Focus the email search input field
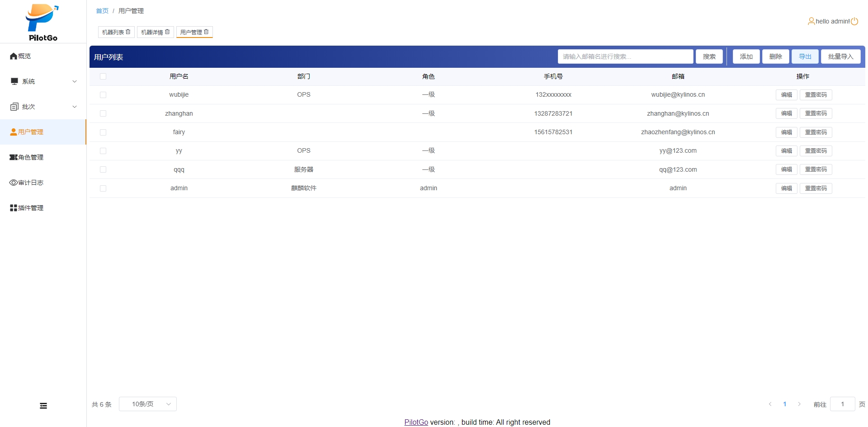Viewport: 868px width, 427px height. pyautogui.click(x=625, y=56)
